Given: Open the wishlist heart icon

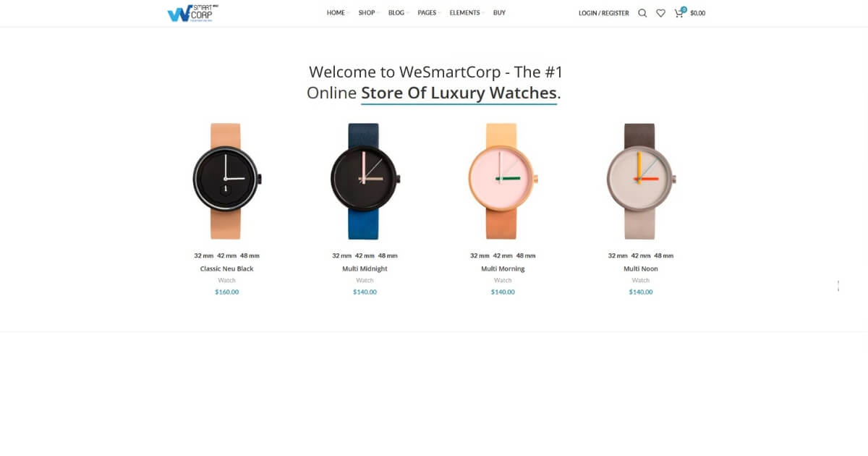Looking at the screenshot, I should click(660, 13).
